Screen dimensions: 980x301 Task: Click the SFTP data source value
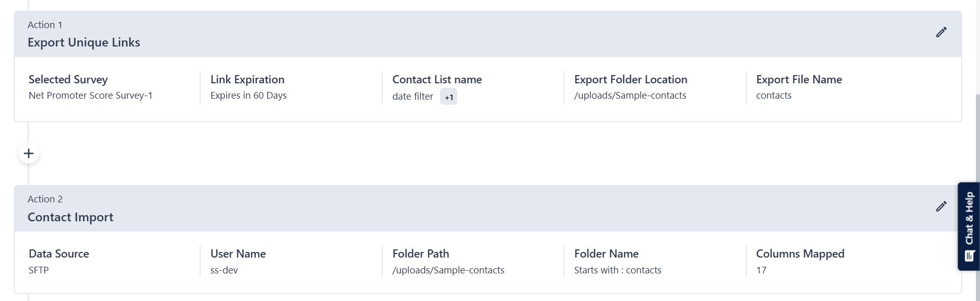[x=39, y=270]
